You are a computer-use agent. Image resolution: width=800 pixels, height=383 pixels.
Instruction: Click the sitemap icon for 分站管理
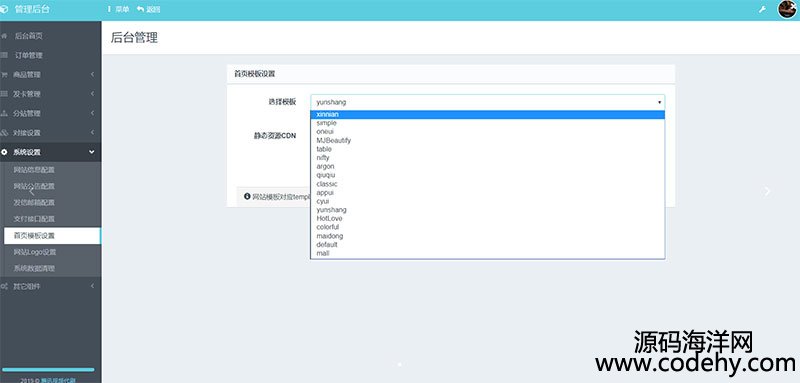pyautogui.click(x=4, y=113)
